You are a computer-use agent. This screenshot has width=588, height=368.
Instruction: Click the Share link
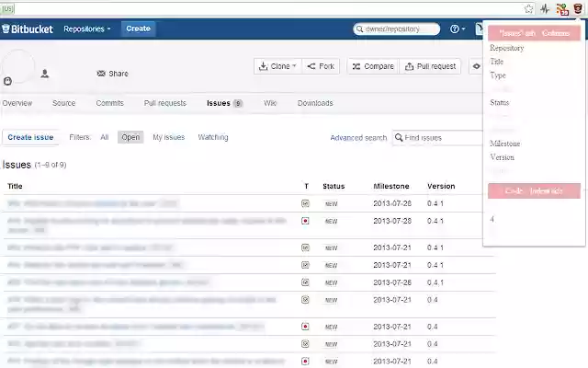pyautogui.click(x=112, y=74)
